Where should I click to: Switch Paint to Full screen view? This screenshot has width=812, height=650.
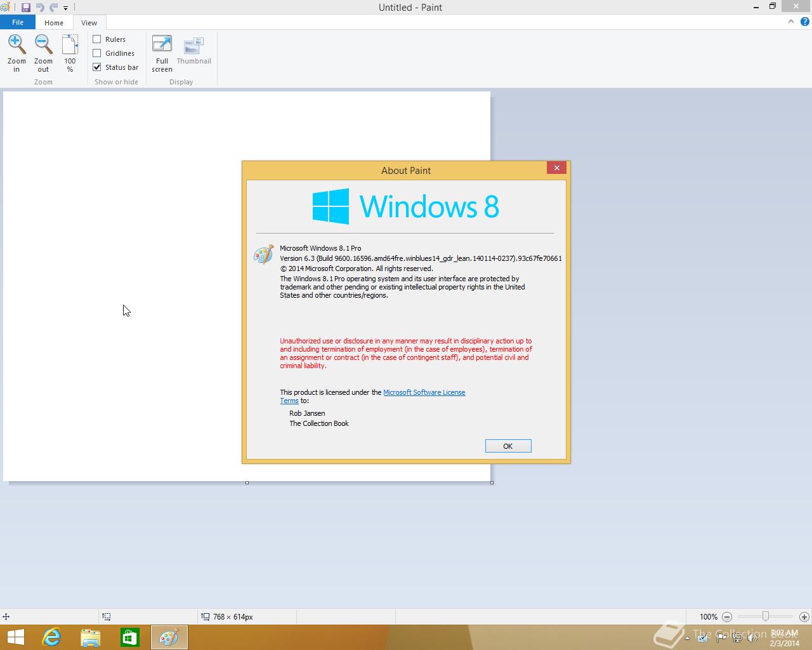coord(162,53)
